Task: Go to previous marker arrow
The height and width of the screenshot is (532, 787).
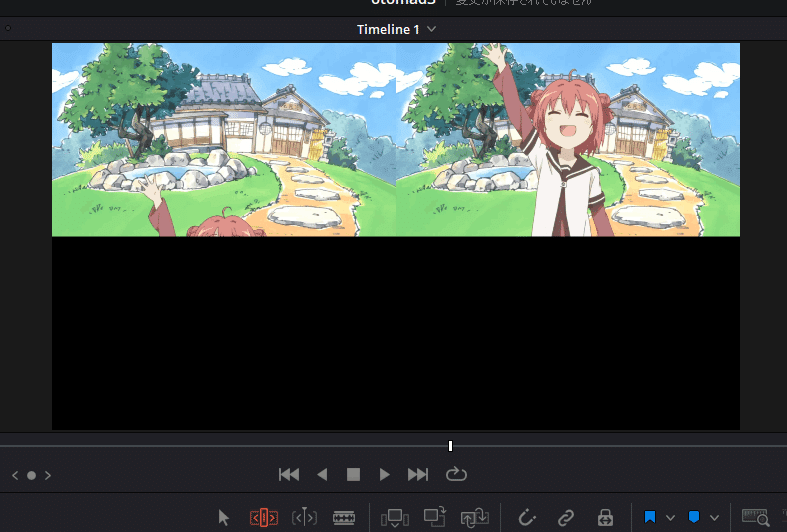Action: (15, 475)
